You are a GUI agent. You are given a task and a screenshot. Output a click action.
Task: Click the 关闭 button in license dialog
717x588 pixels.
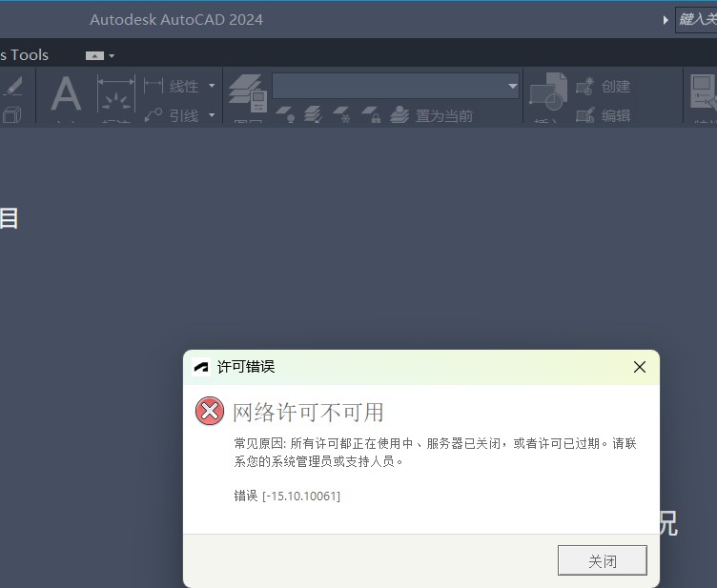pos(603,560)
